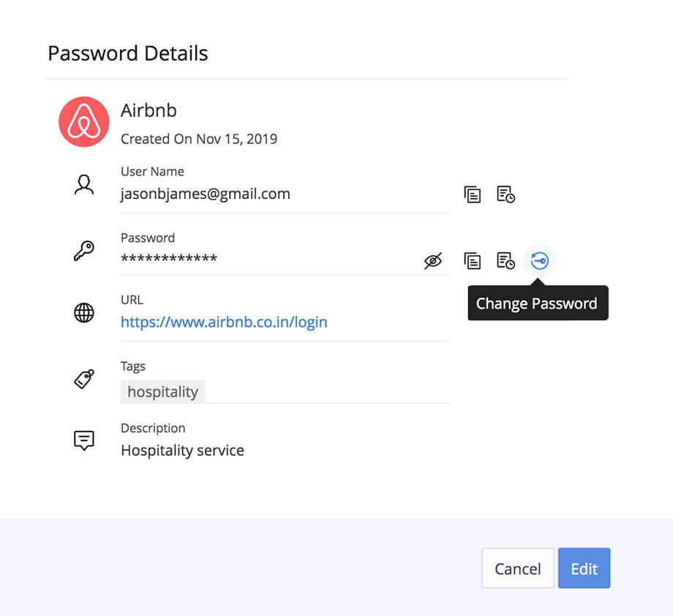Copy the user name to clipboard
The image size is (673, 616).
click(x=473, y=195)
